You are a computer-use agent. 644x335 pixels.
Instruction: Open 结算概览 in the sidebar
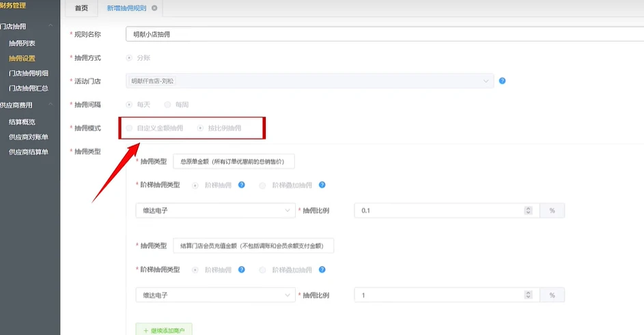[22, 122]
